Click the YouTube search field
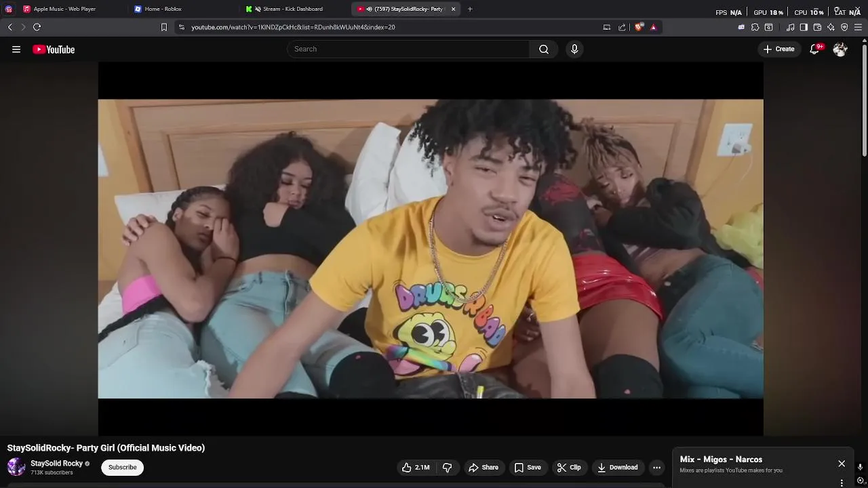This screenshot has height=488, width=868. [x=408, y=49]
